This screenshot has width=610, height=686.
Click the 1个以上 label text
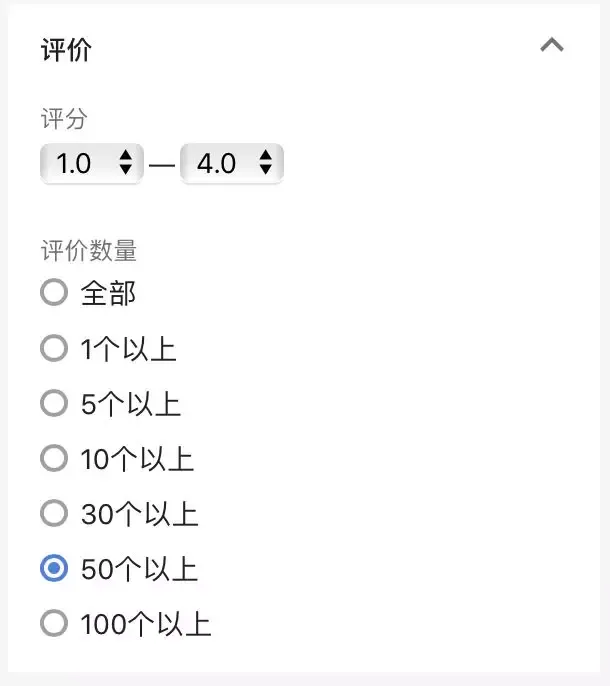point(129,349)
